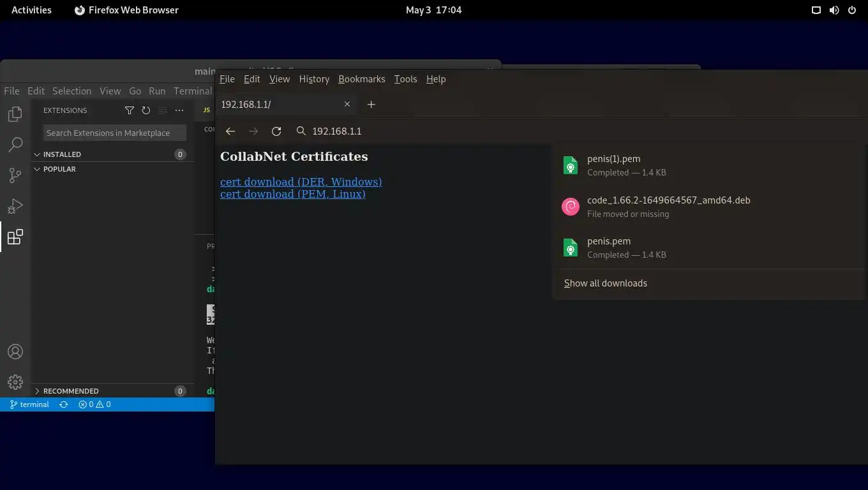Open the penis(1).pem download entry
Viewport: 868px width, 490px height.
coord(708,165)
